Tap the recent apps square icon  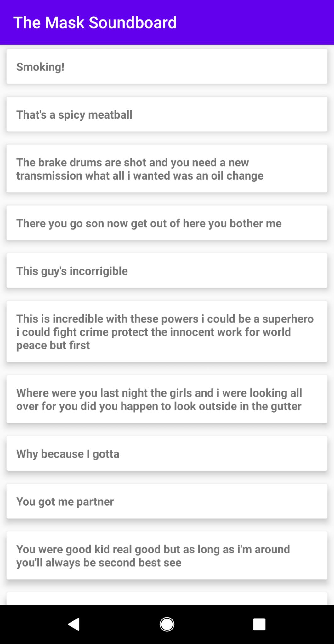click(259, 624)
